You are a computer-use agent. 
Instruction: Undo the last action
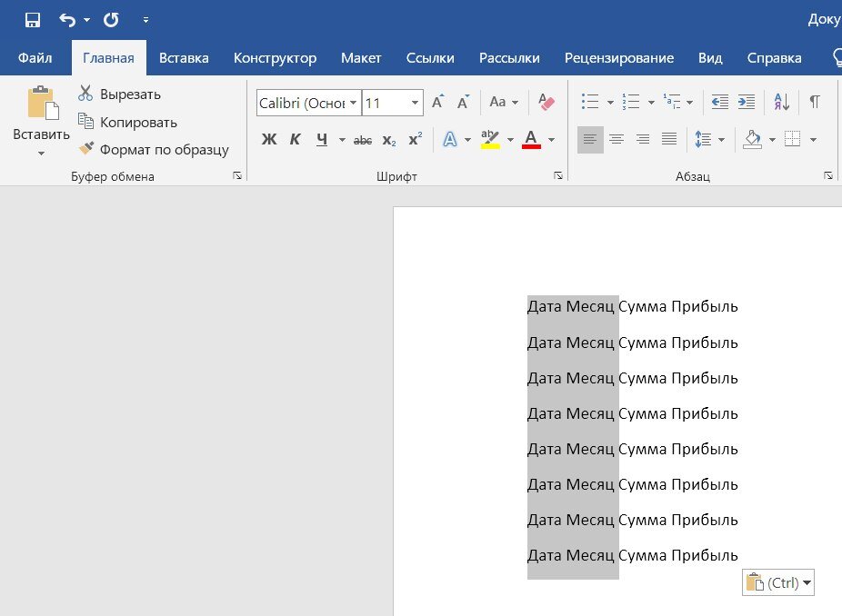tap(67, 20)
